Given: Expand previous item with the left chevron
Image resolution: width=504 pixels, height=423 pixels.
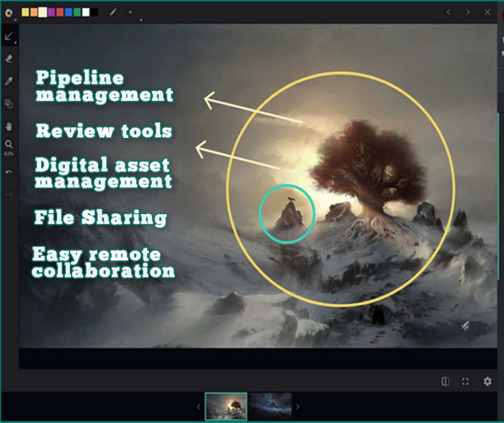Looking at the screenshot, I should pos(449,11).
